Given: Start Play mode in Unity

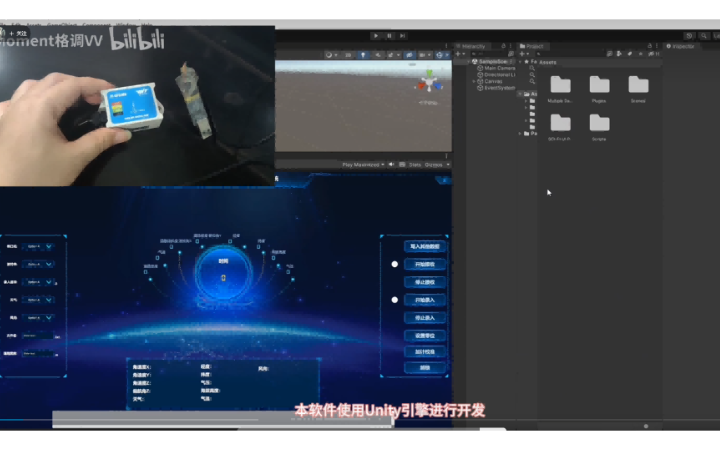Looking at the screenshot, I should (x=376, y=36).
